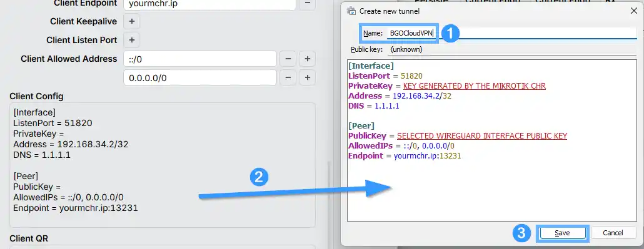644x249 pixels.
Task: Save the new tunnel
Action: [562, 233]
